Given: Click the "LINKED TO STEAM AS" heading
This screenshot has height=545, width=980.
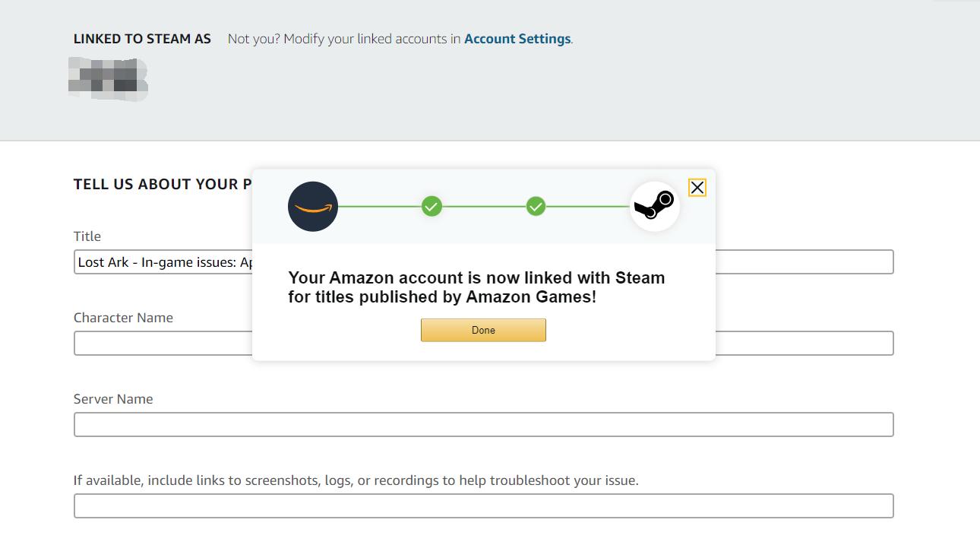Looking at the screenshot, I should [x=142, y=39].
